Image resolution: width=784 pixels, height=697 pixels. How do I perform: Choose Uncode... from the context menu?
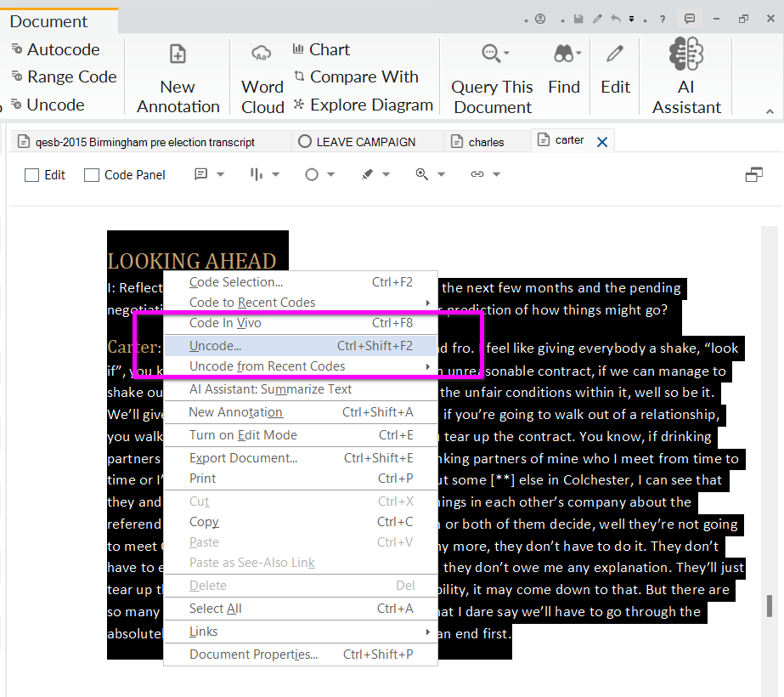coord(215,346)
